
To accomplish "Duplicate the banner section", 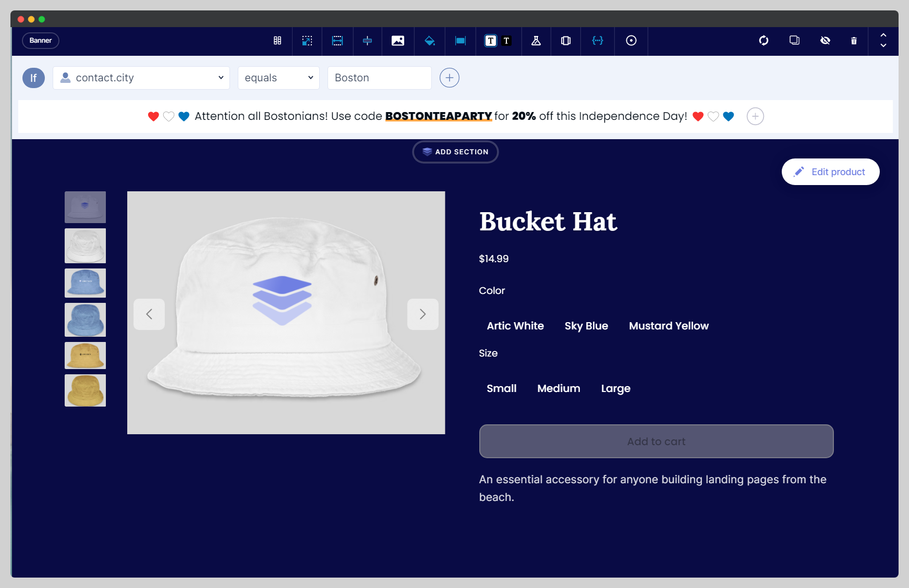I will click(x=794, y=41).
